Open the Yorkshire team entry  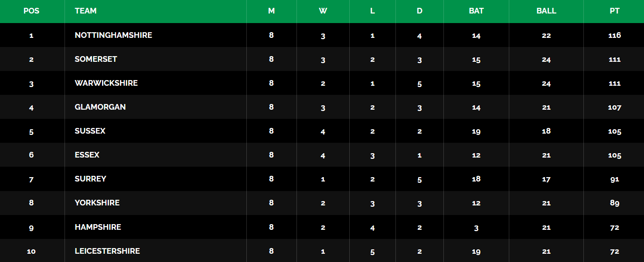97,203
